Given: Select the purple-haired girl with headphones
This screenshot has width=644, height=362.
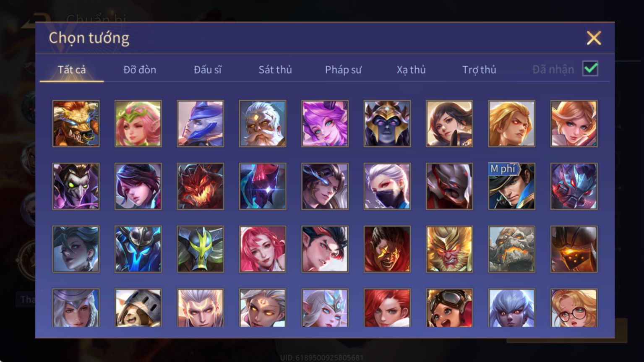Looking at the screenshot, I should pyautogui.click(x=325, y=123).
